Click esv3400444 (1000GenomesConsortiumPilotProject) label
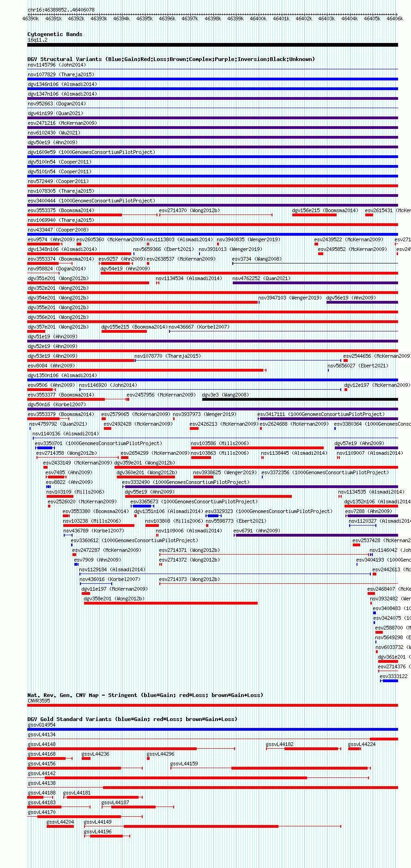Image resolution: width=411 pixels, height=868 pixels. [x=91, y=201]
